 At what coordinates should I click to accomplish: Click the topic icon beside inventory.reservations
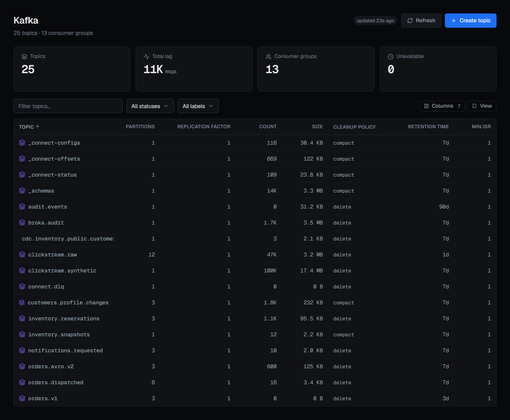tap(22, 318)
